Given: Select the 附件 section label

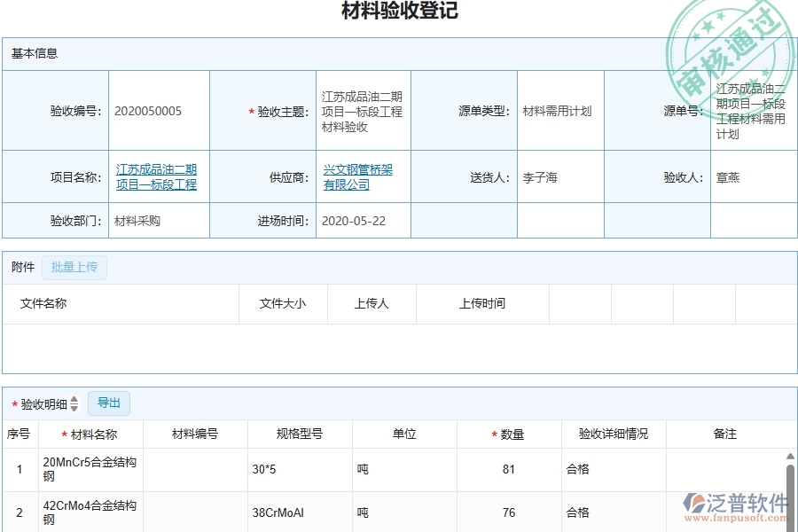Looking at the screenshot, I should pyautogui.click(x=21, y=267).
